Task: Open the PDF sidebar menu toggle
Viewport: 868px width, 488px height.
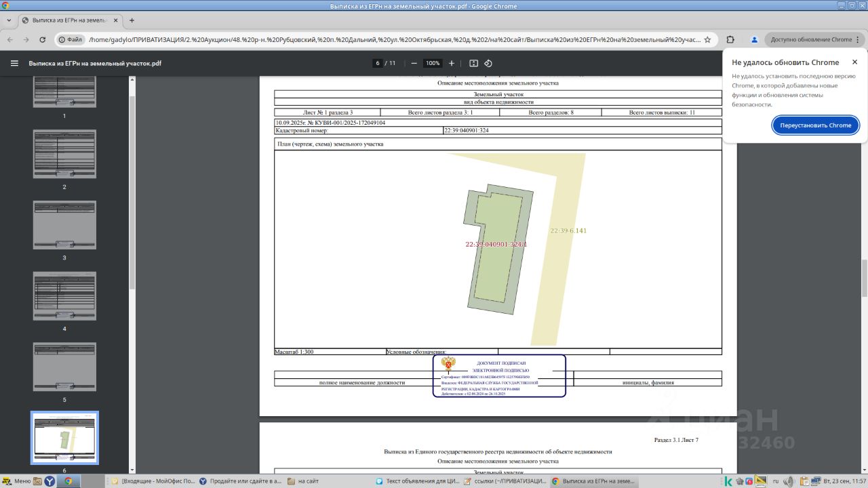Action: click(14, 63)
